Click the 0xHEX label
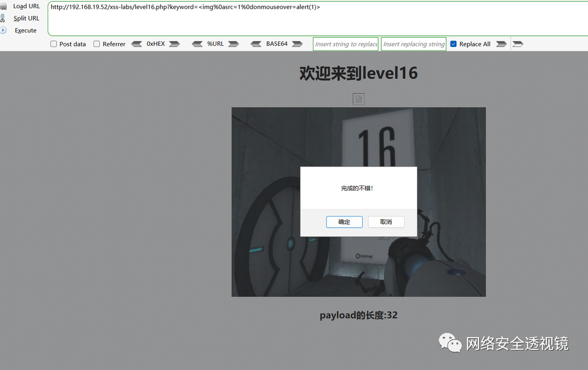This screenshot has height=370, width=588. 156,44
